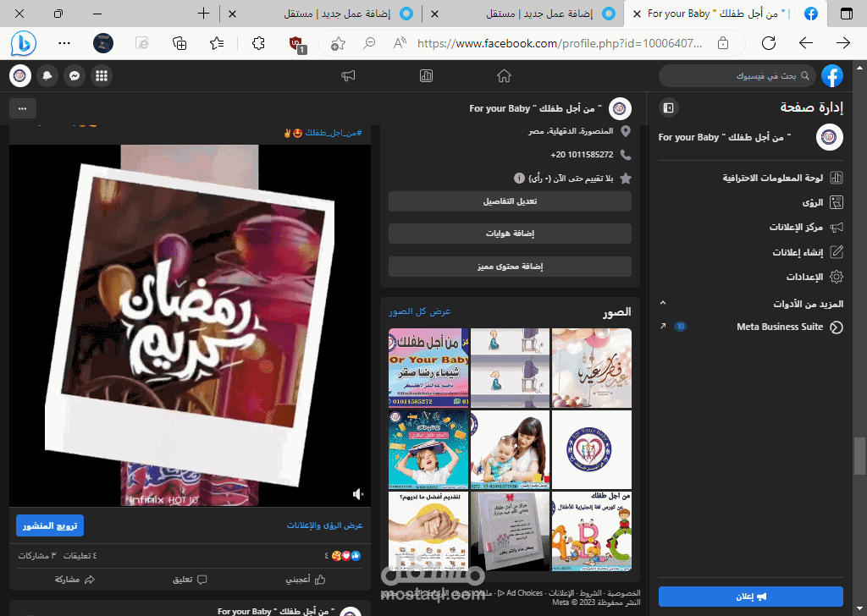Click مشاركة share button

click(x=75, y=580)
